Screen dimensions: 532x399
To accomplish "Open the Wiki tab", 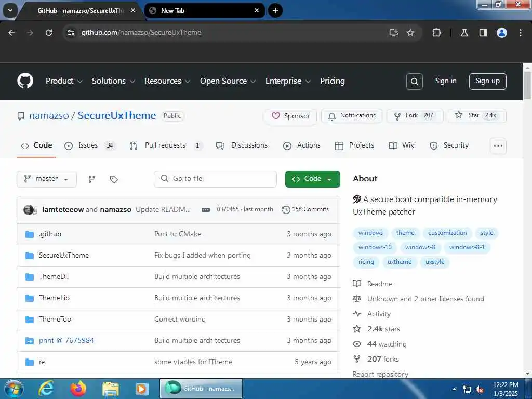I will pyautogui.click(x=402, y=145).
